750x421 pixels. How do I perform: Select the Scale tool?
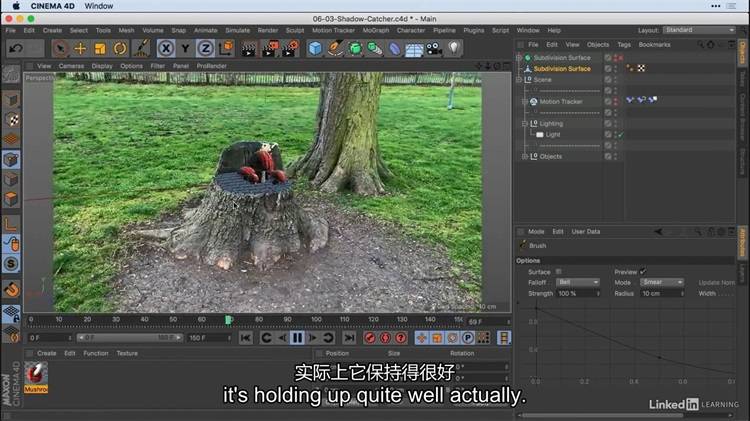100,48
